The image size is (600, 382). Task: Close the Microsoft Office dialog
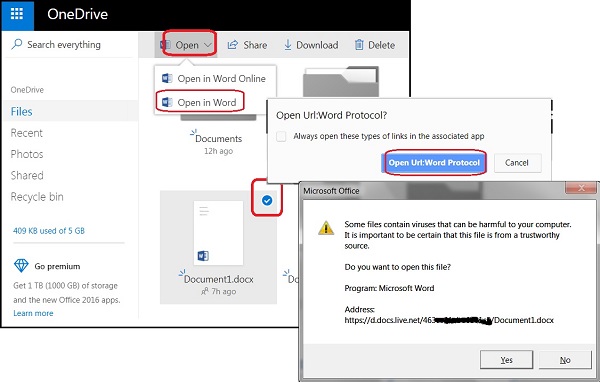tap(580, 188)
